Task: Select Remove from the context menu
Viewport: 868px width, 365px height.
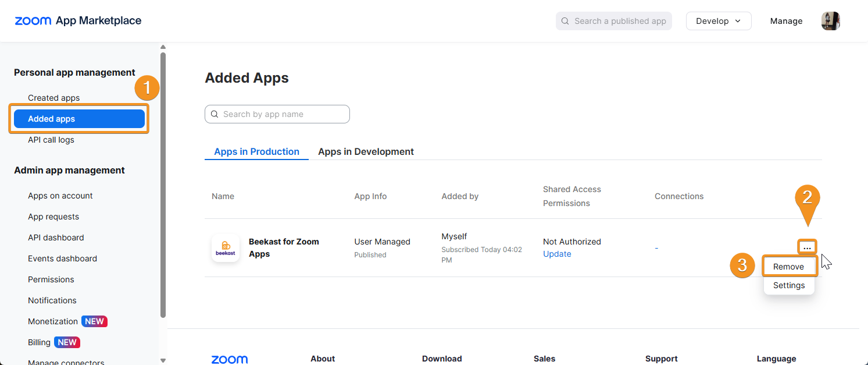Action: (788, 267)
